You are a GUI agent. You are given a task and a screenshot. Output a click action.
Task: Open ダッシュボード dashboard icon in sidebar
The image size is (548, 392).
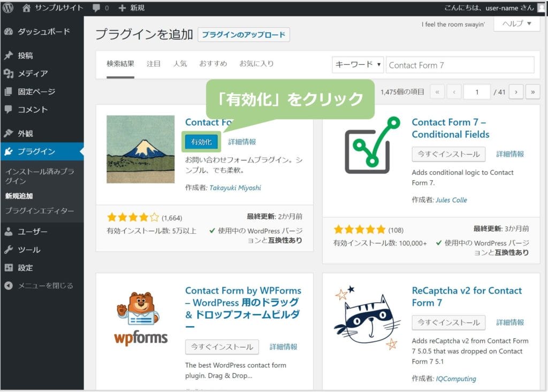click(9, 32)
